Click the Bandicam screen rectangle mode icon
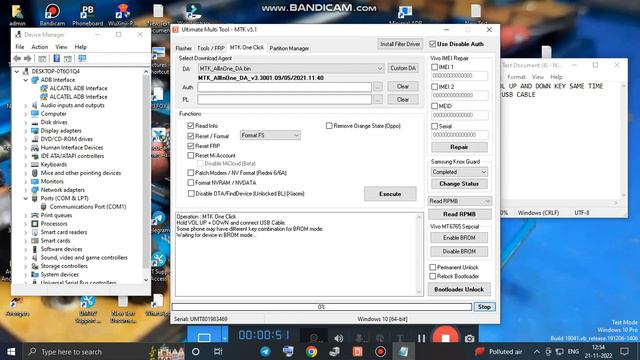The width and height of the screenshot is (640, 360). (204, 337)
